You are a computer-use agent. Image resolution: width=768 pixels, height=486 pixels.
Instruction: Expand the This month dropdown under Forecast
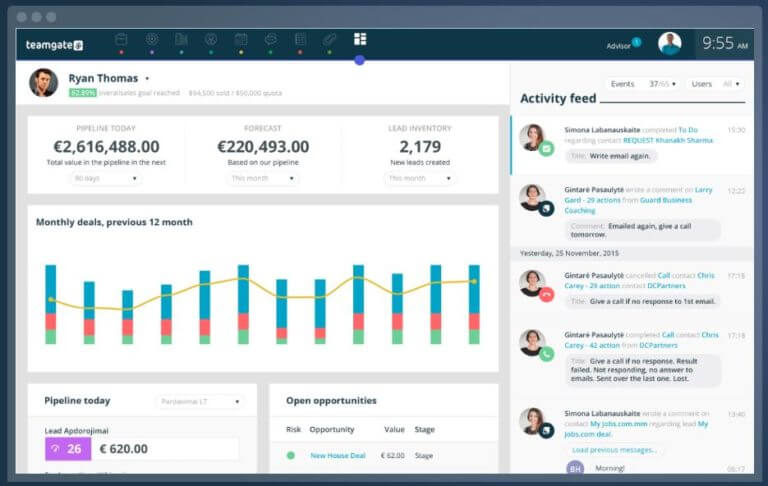click(x=263, y=178)
